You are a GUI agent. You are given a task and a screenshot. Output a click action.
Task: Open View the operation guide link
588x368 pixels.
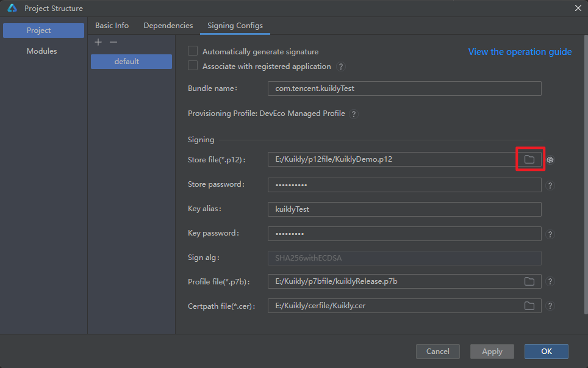tap(520, 52)
